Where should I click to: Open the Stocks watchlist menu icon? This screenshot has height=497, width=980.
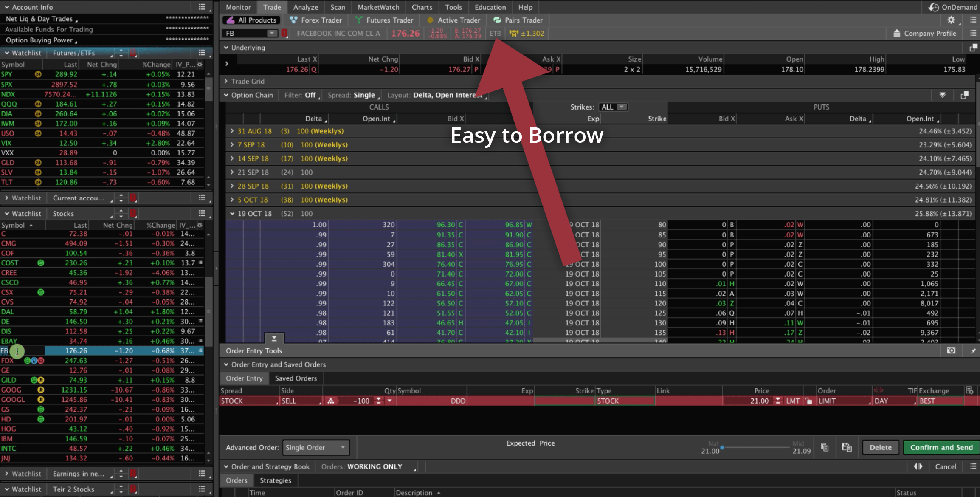pyautogui.click(x=202, y=213)
